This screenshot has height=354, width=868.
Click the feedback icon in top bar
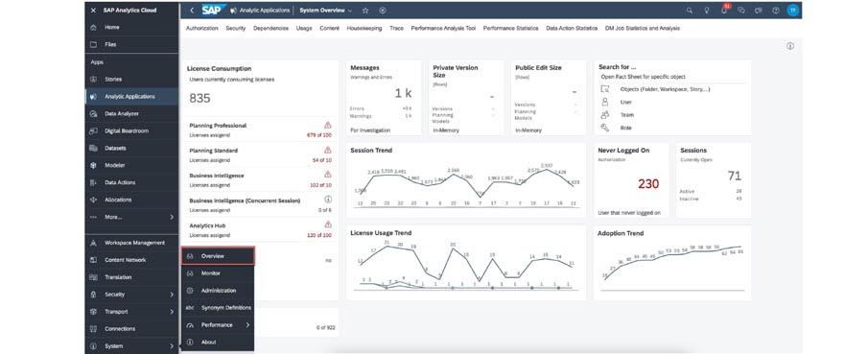click(759, 10)
